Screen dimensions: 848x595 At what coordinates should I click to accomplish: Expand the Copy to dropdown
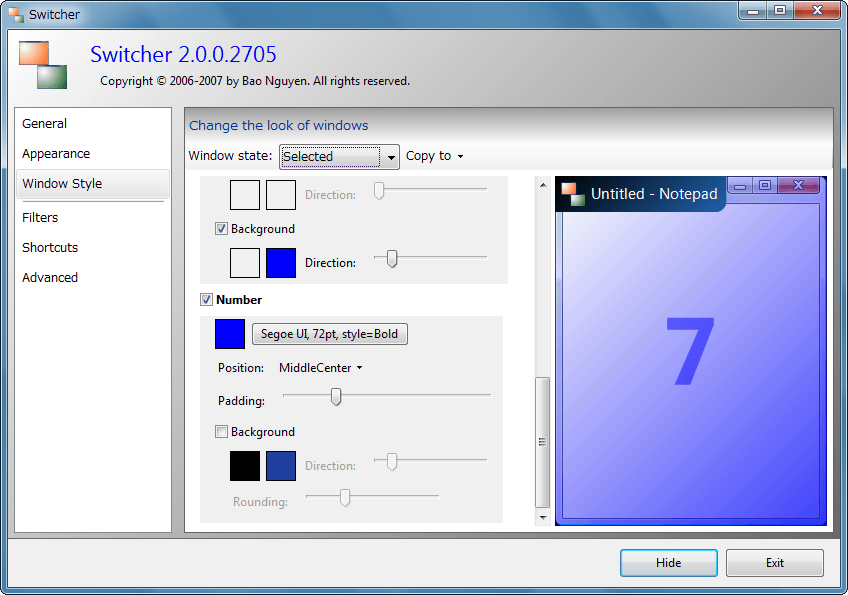pos(435,156)
